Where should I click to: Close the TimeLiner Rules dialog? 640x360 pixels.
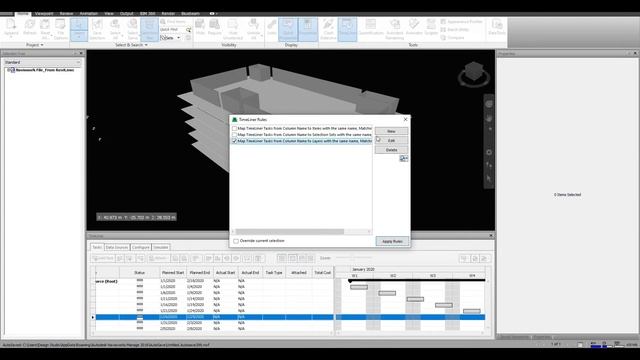tap(405, 119)
